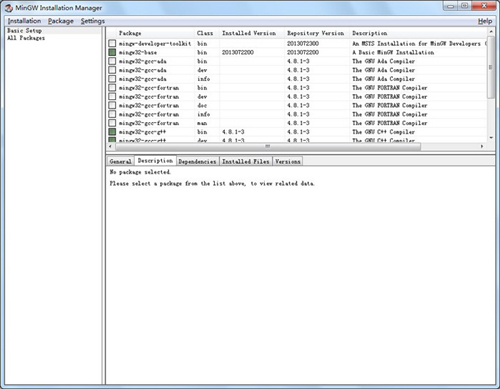Click the horizontal scrollbar right arrow
The height and width of the screenshot is (389, 500).
[482, 146]
